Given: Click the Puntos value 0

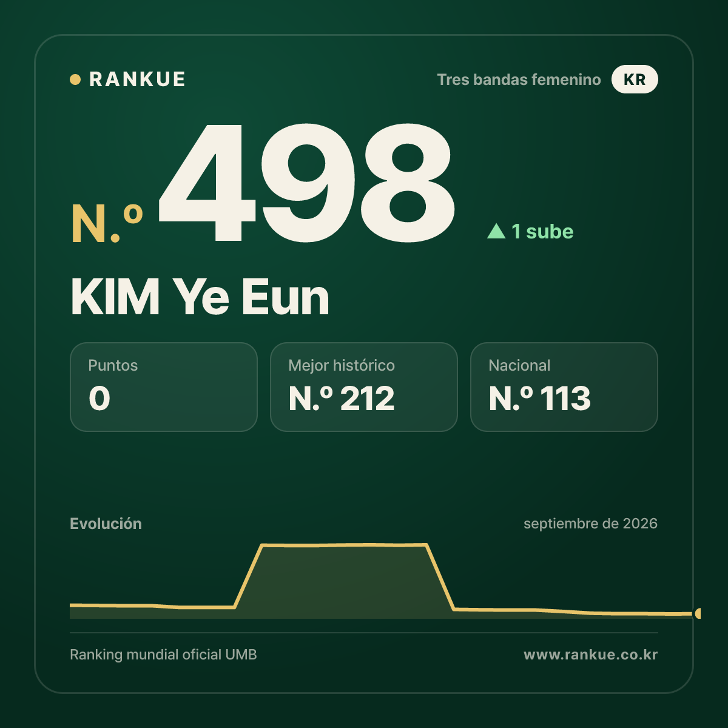Looking at the screenshot, I should (x=99, y=399).
